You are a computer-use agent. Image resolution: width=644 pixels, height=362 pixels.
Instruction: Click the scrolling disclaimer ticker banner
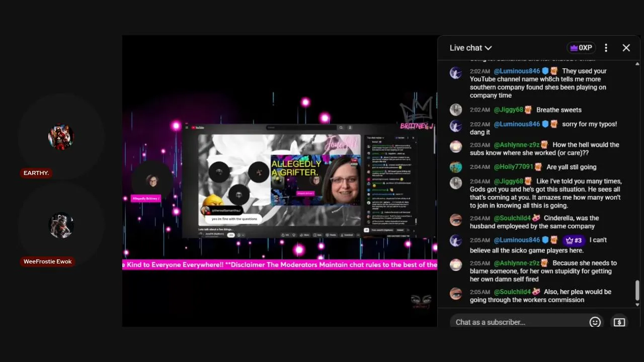coord(280,264)
